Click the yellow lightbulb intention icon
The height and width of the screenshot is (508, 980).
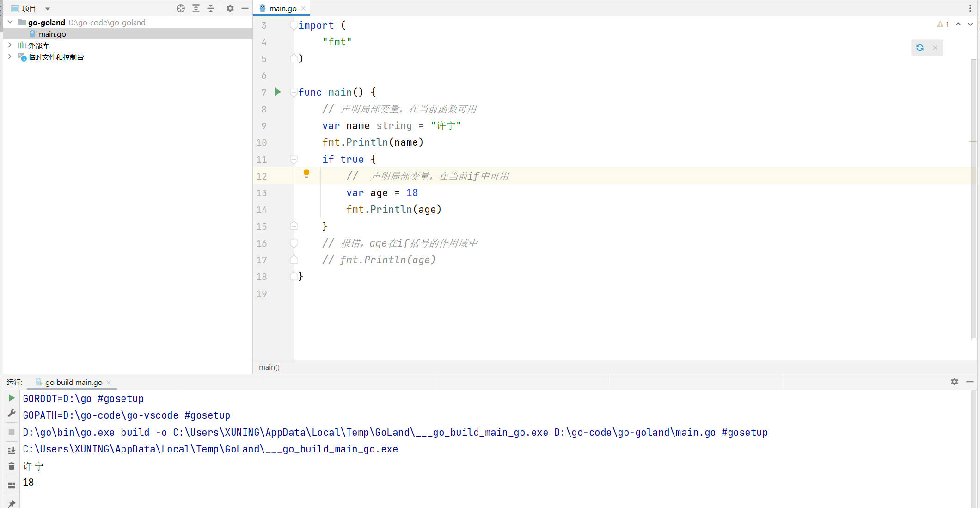[306, 174]
